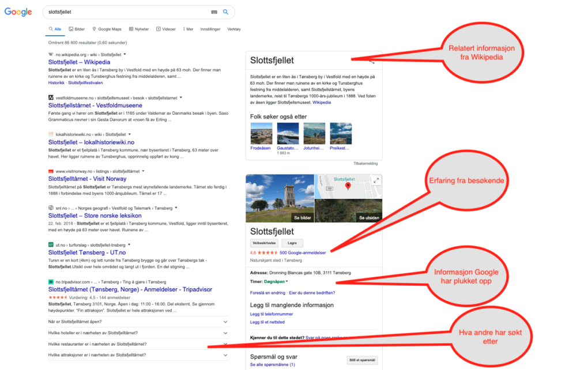Click the snl.no globe favicon
This screenshot has width=588, height=370.
point(51,207)
